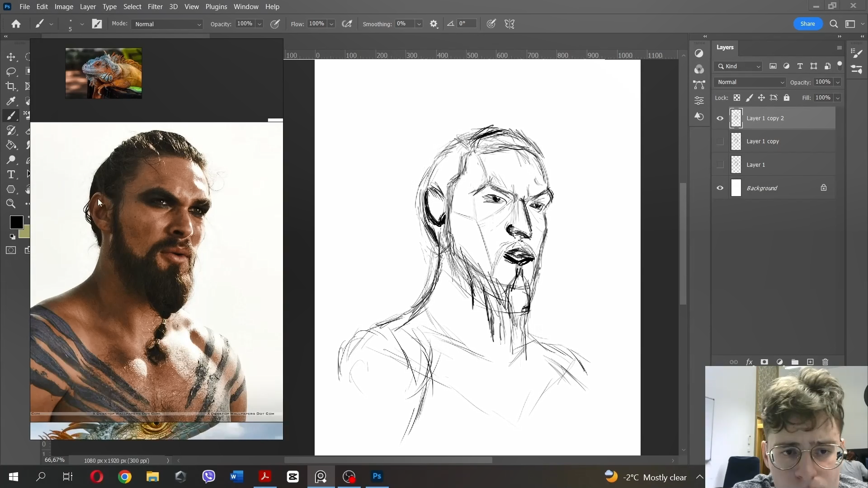
Task: Select the Lasso tool
Action: click(11, 71)
